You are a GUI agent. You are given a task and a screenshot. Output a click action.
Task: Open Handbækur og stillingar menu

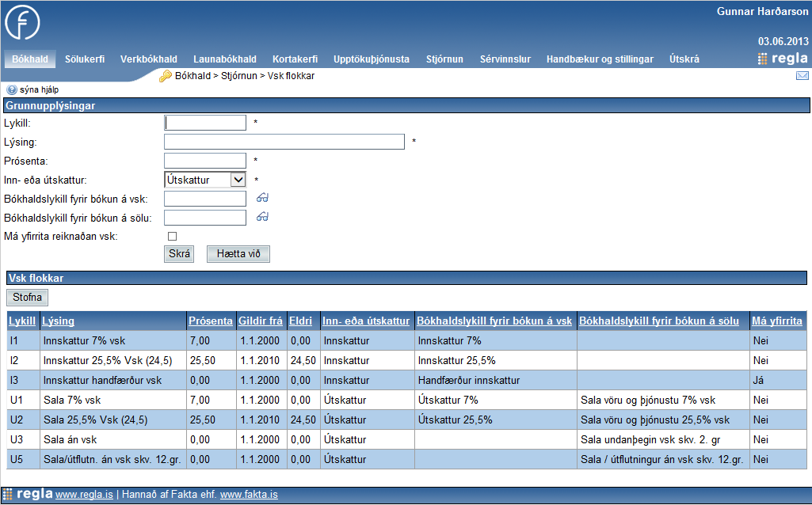point(600,59)
